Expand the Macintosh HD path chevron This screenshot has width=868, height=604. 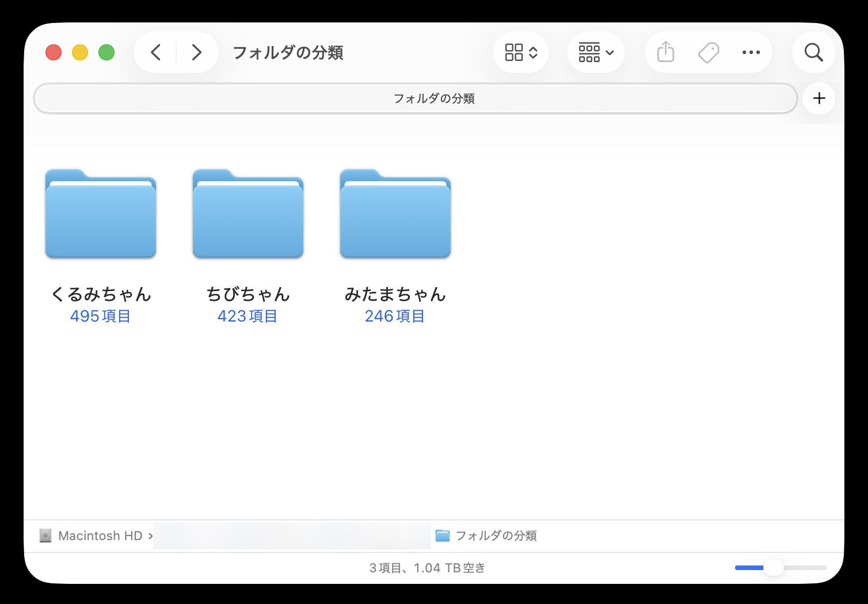pos(150,536)
